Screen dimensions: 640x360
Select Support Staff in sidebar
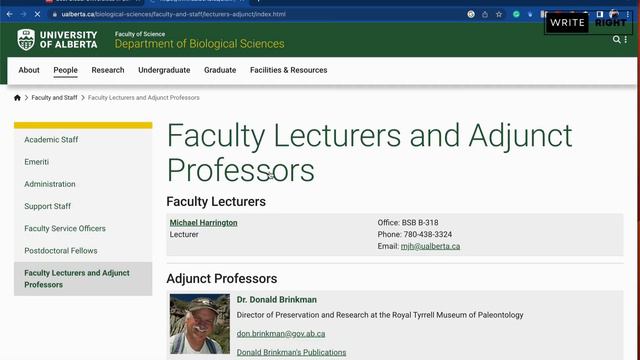point(47,207)
